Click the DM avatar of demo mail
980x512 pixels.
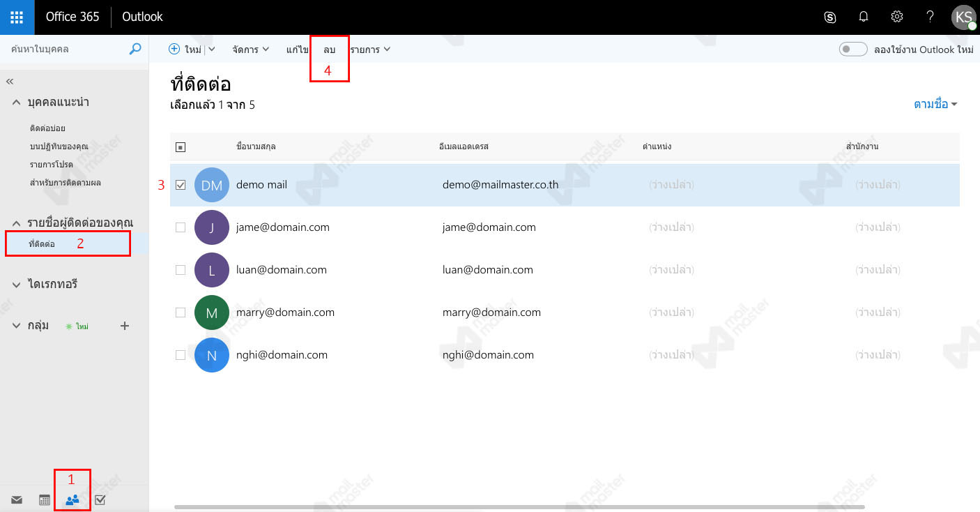[x=212, y=185]
